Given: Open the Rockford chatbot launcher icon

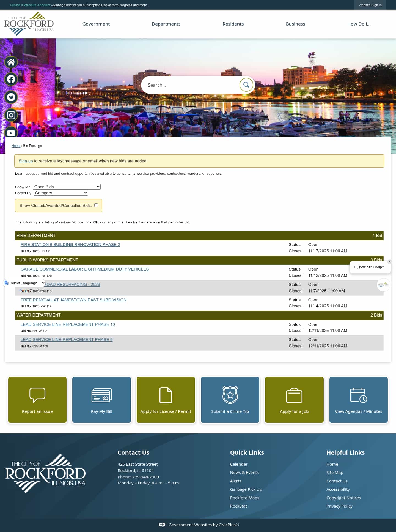Looking at the screenshot, I should (x=384, y=285).
